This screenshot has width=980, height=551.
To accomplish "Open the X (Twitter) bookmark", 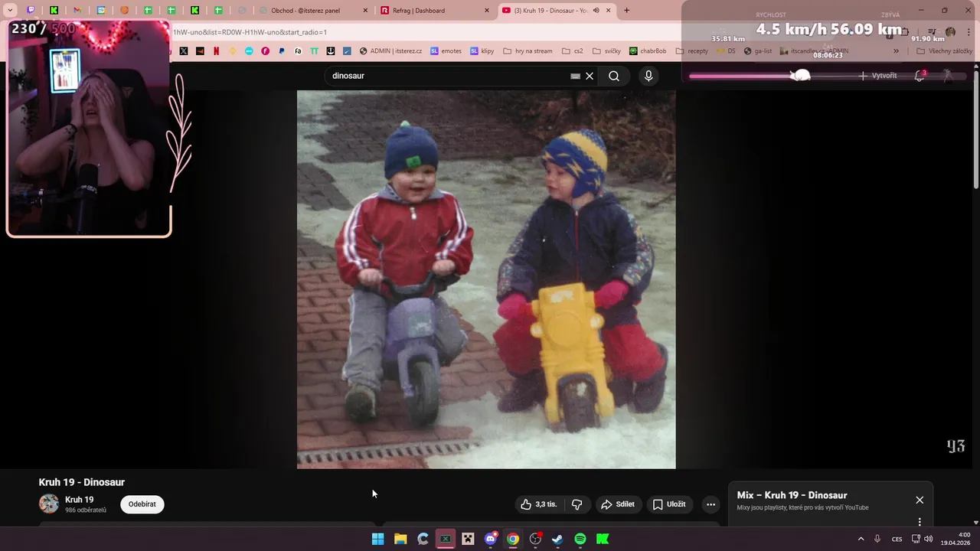I will [184, 51].
